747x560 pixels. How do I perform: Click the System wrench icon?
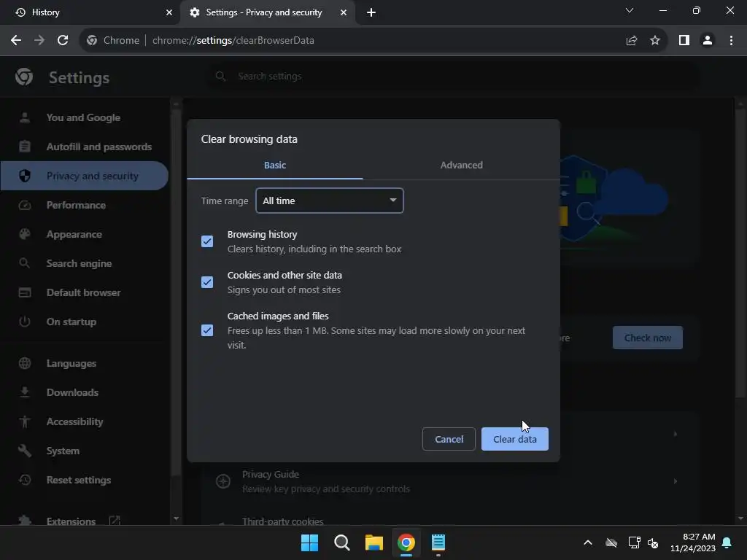click(x=25, y=451)
